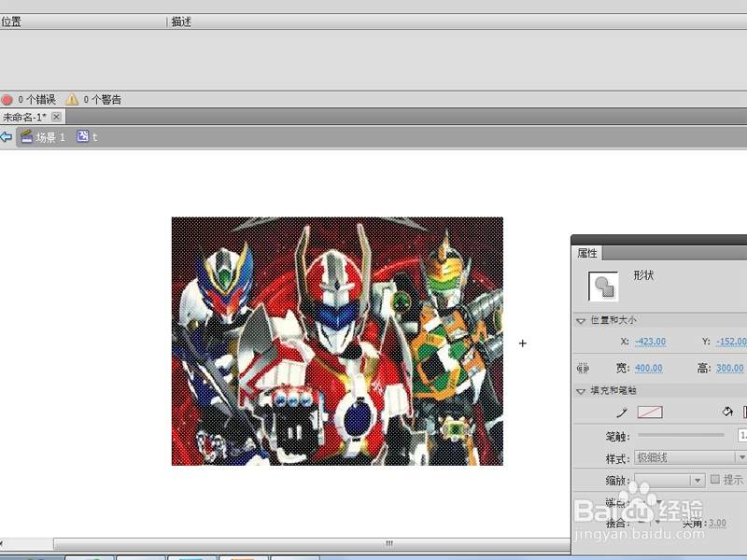Click the '0 个错误' status text
The height and width of the screenshot is (560, 747).
36,100
